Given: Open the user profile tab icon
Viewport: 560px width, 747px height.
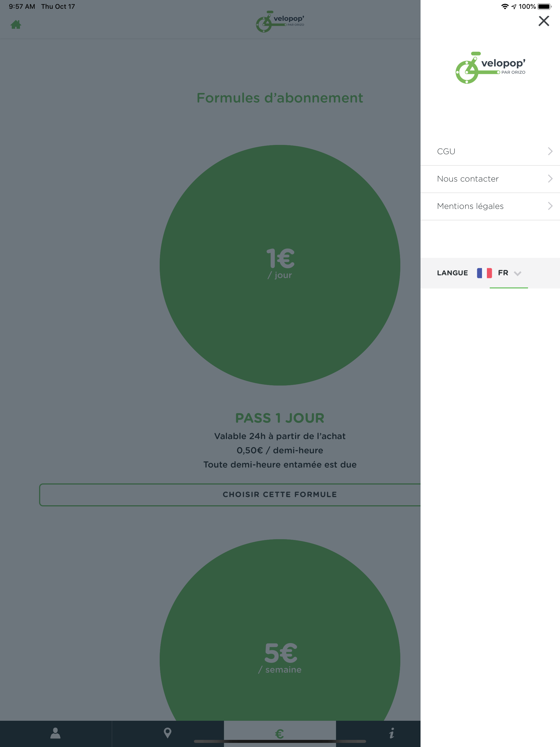Looking at the screenshot, I should point(56,733).
